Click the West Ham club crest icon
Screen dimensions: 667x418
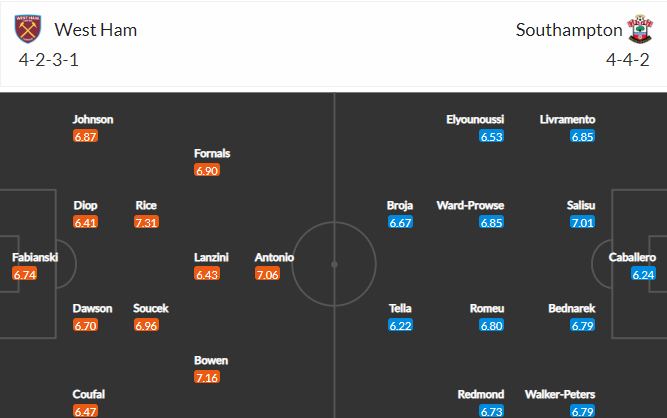click(x=28, y=29)
